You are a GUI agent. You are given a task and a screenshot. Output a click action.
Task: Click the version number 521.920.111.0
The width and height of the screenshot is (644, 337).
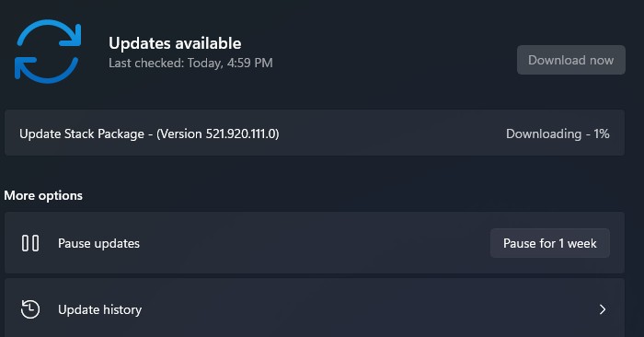point(240,134)
